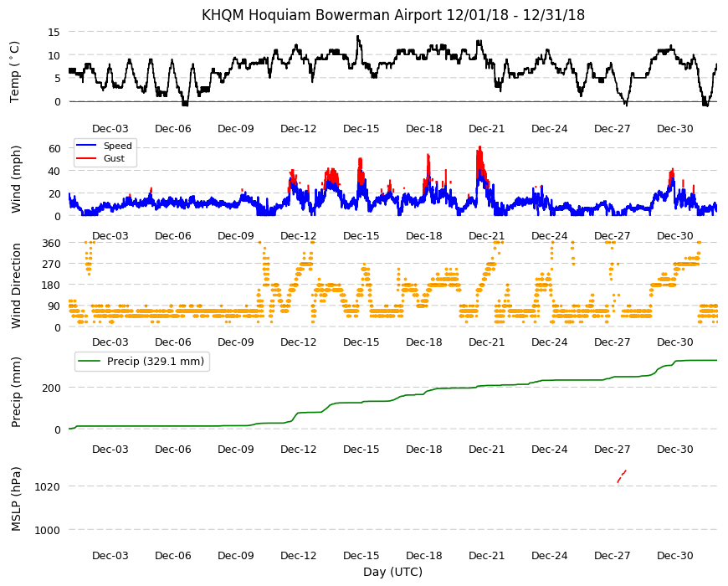Click the Day (UTC) x-axis label
728x586 pixels.
[392, 572]
